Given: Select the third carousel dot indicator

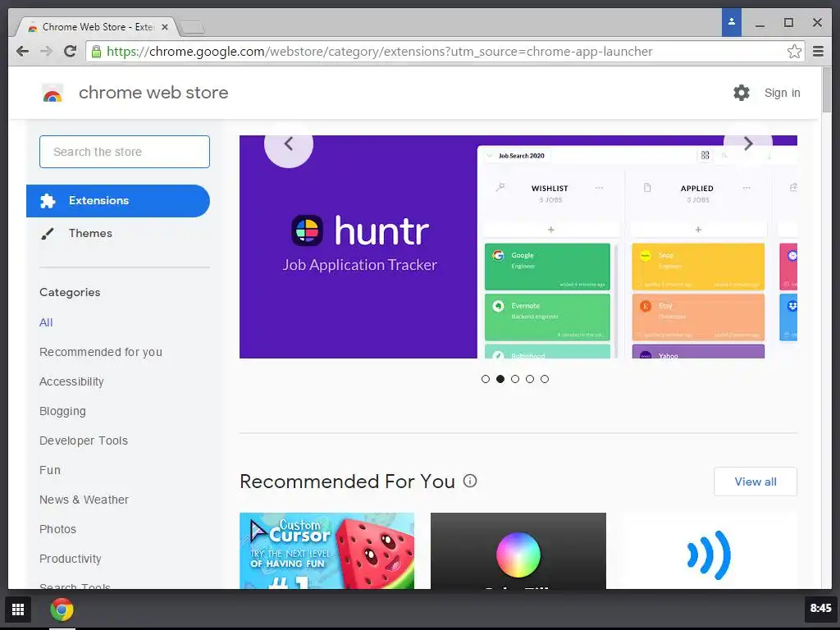Looking at the screenshot, I should click(515, 379).
